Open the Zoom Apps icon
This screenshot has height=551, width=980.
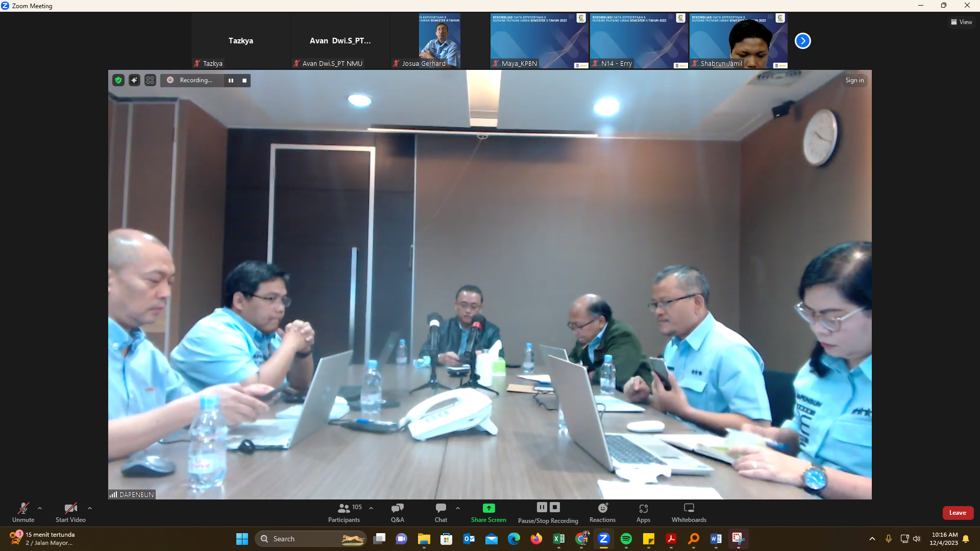[x=643, y=512]
